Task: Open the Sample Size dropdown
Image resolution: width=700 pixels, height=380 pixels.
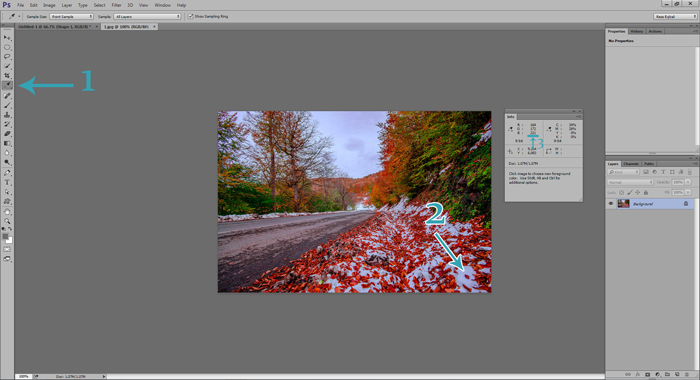Action: tap(71, 17)
